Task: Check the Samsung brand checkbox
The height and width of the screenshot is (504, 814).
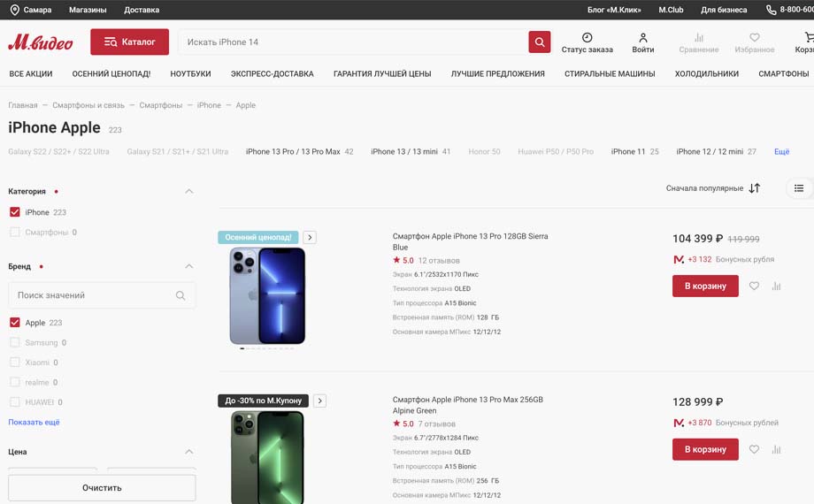Action: click(14, 342)
